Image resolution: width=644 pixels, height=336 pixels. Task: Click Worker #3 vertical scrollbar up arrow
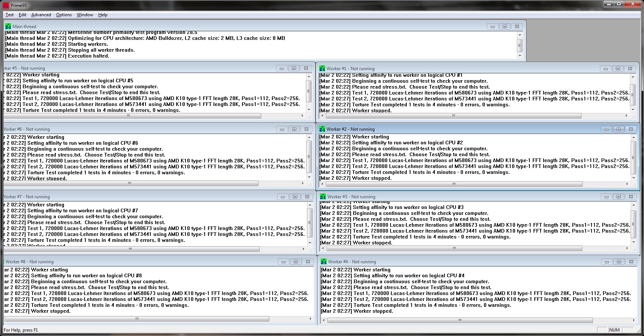coord(634,204)
